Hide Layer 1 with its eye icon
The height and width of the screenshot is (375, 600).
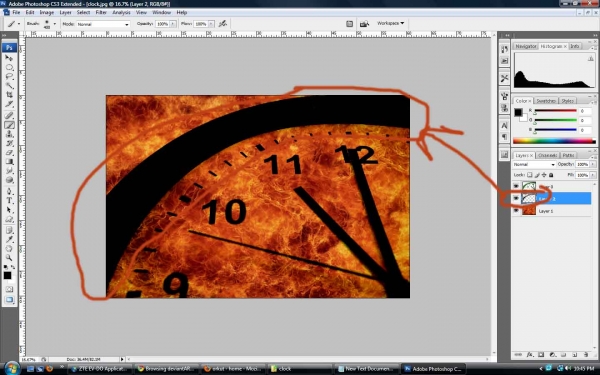[x=516, y=211]
